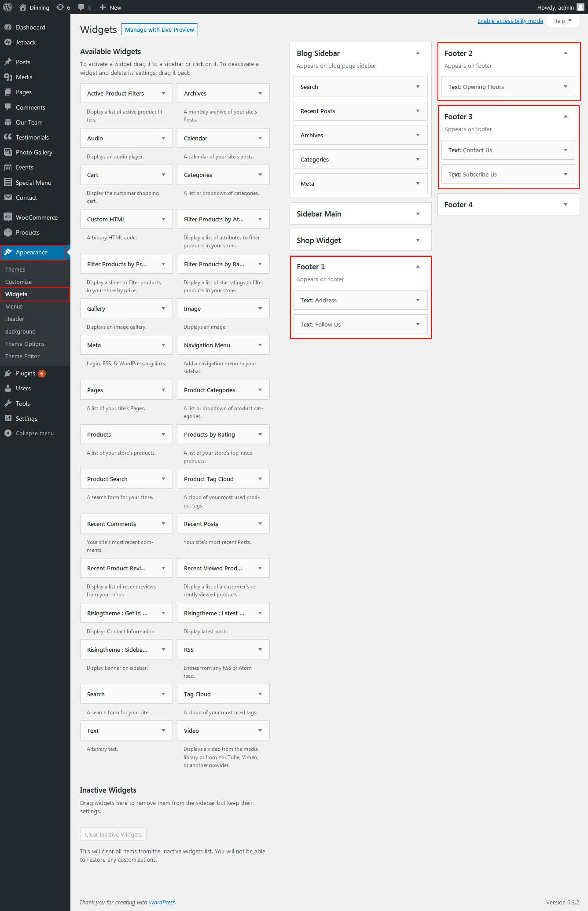Expand the Text: Opening Hours widget
This screenshot has width=588, height=911.
565,87
